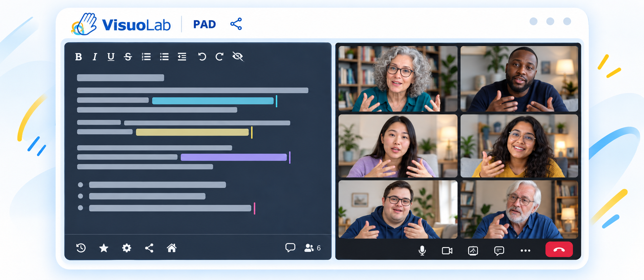This screenshot has width=644, height=280.
Task: Insert a bulleted list
Action: (164, 57)
